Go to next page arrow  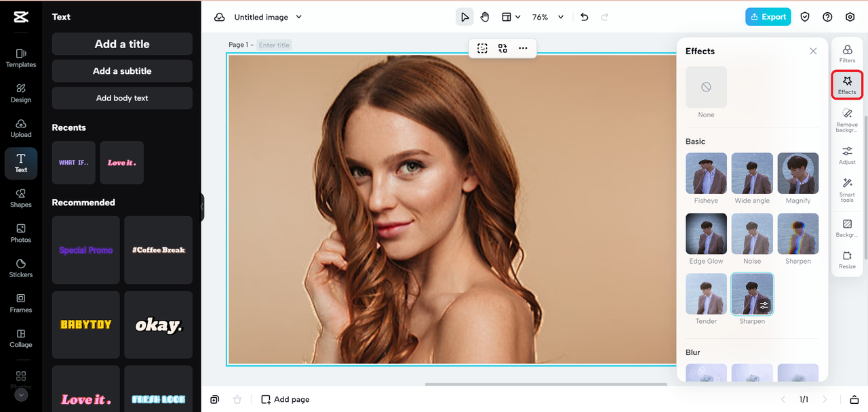pyautogui.click(x=823, y=399)
